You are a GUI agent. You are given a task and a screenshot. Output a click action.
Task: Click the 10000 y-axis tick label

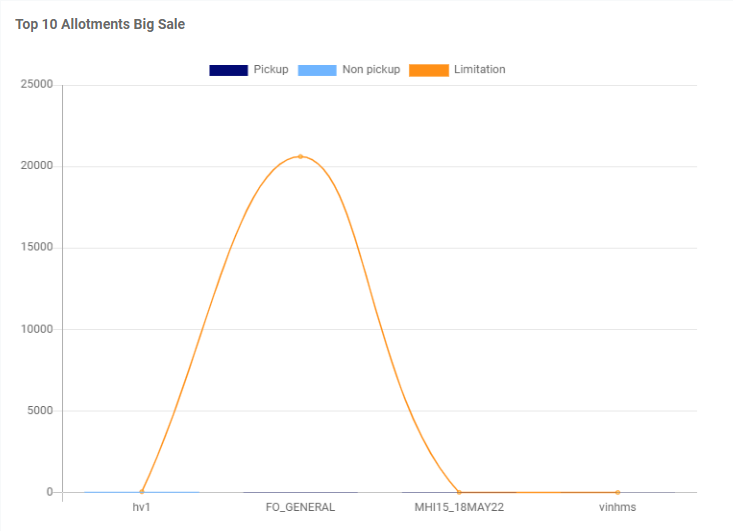(37, 329)
